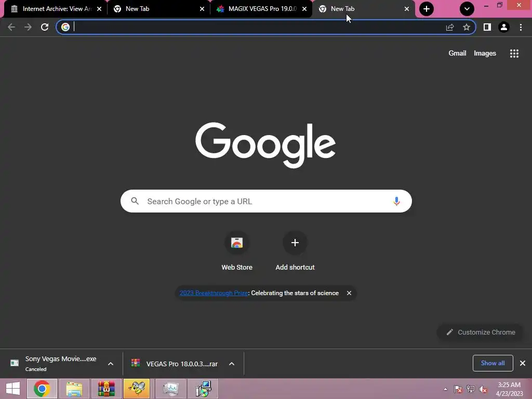Close the first New Tab
Image resolution: width=532 pixels, height=399 pixels.
click(202, 9)
